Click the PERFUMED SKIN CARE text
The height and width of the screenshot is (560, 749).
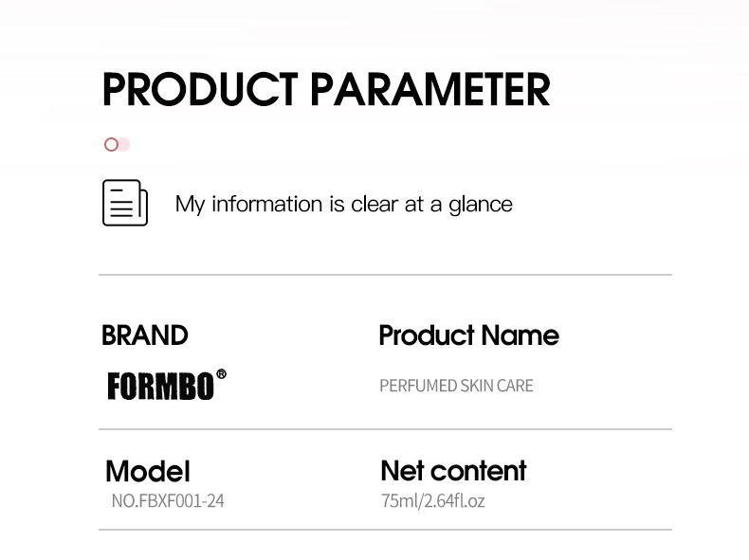[x=456, y=386]
